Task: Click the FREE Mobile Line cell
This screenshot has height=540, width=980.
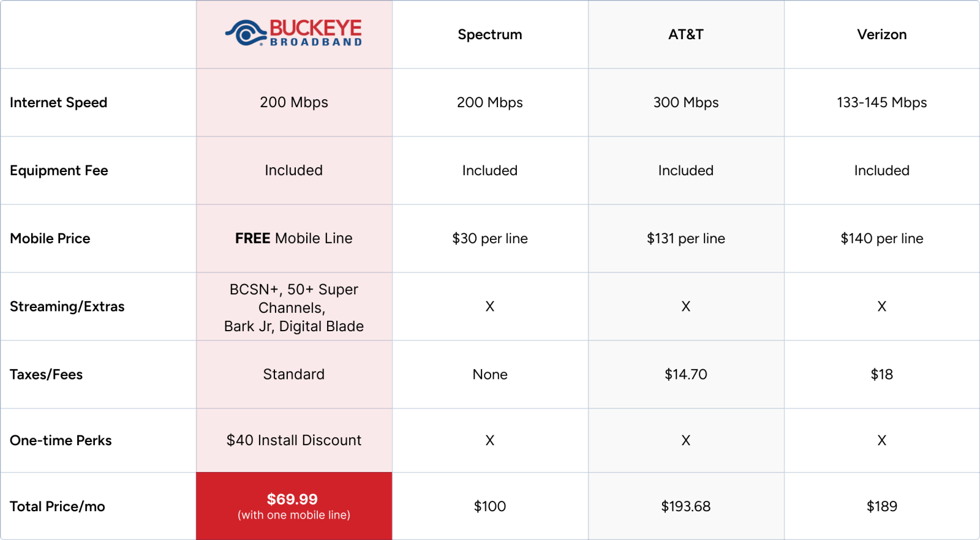Action: click(x=294, y=238)
